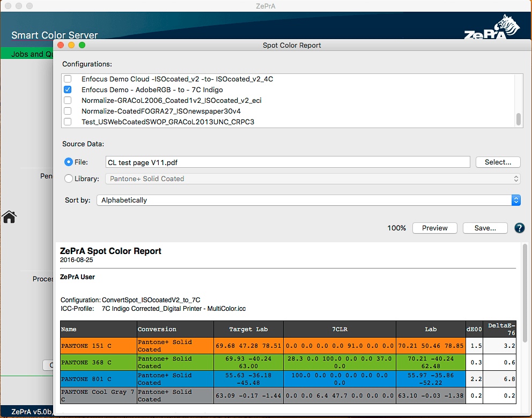
Task: Switch to the Jobs and Queues tab
Action: tap(26, 54)
